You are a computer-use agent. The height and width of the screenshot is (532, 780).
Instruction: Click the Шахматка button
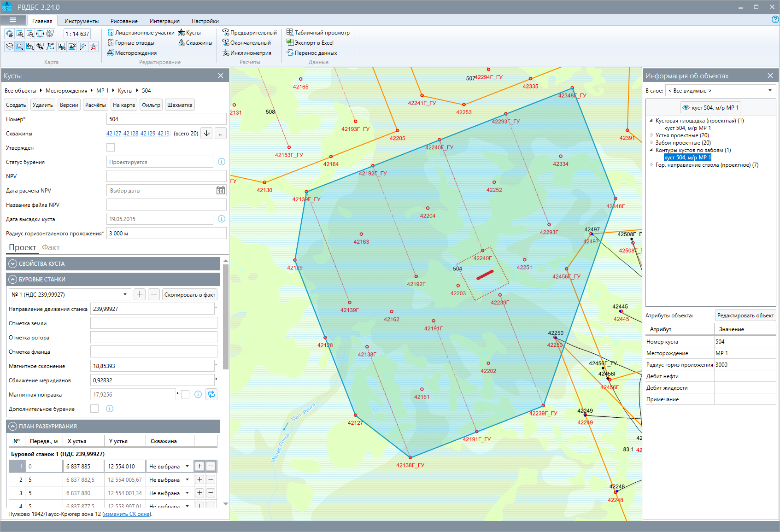[x=180, y=105]
